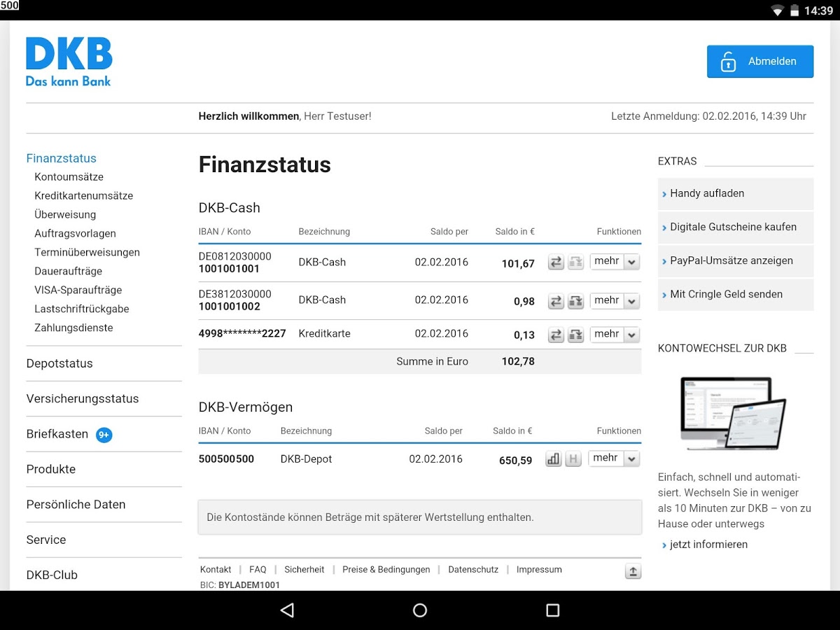Open Daueraufträge in the sidebar

(x=69, y=272)
